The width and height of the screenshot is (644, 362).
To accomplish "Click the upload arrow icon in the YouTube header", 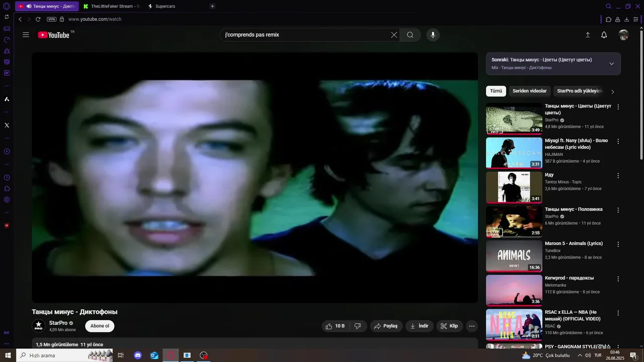I will click(x=588, y=35).
